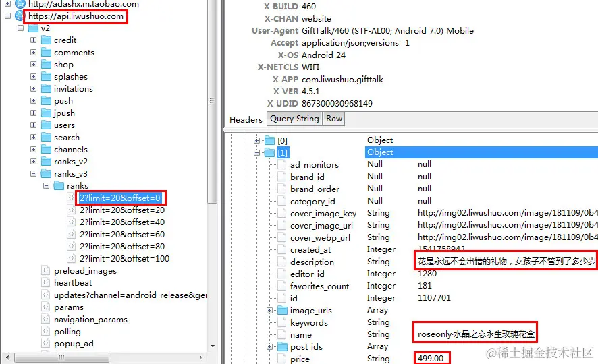Select the updates?channel=android_release request
The width and height of the screenshot is (598, 364).
[130, 295]
